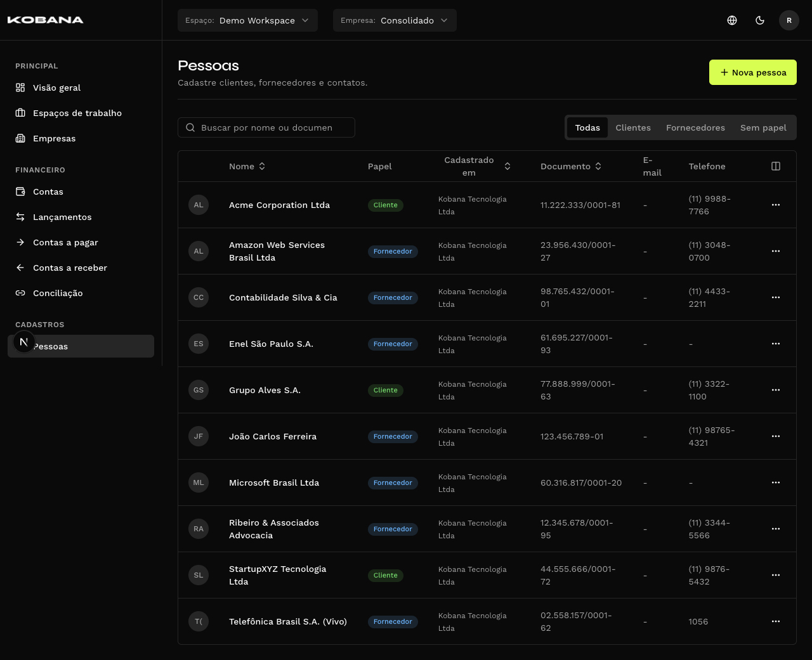The height and width of the screenshot is (660, 812).
Task: Open Grupo Alves S.A. name
Action: point(265,390)
